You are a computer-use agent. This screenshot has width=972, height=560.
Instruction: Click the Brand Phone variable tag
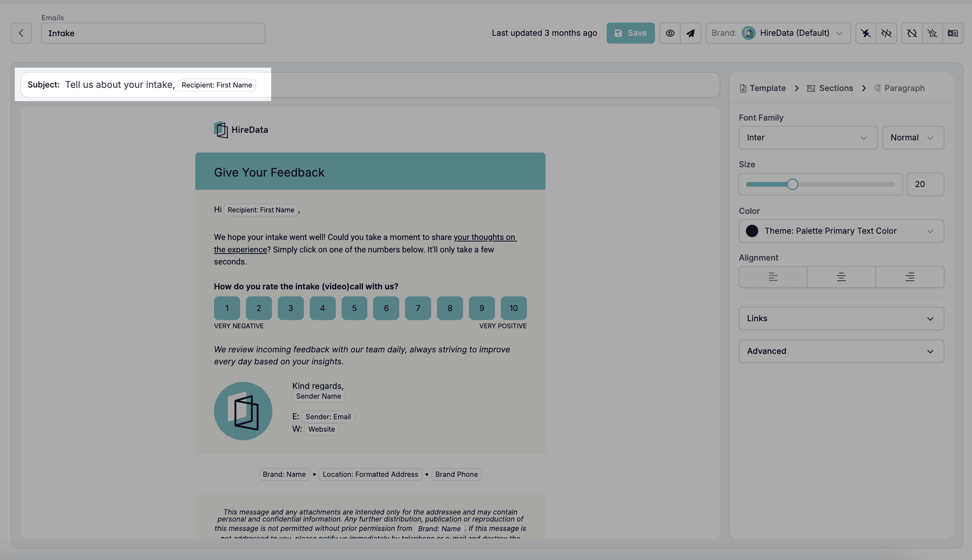(x=456, y=474)
